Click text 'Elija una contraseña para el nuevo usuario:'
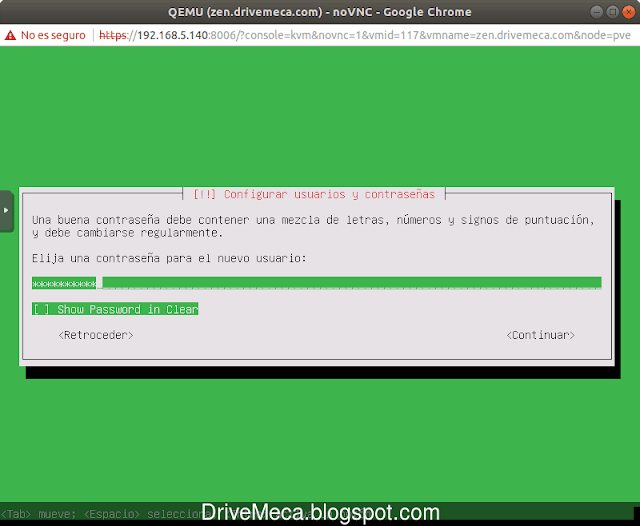The image size is (640, 526). tap(169, 258)
